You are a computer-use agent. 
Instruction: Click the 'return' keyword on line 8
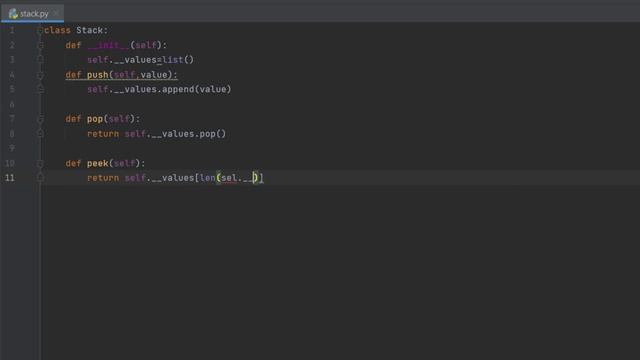click(103, 134)
